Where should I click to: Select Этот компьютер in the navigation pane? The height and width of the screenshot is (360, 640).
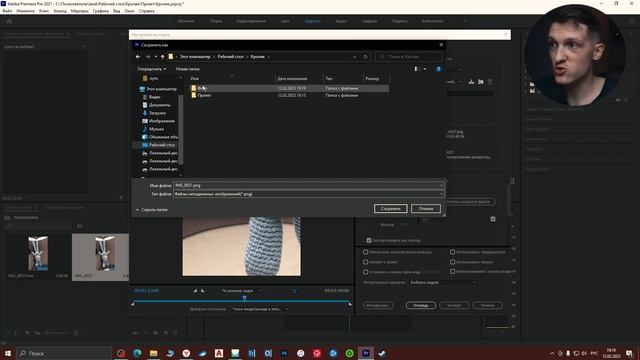(162, 89)
